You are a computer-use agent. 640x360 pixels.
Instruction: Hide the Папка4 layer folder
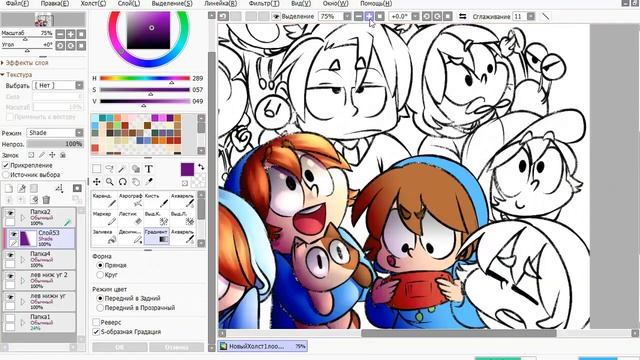pos(10,255)
